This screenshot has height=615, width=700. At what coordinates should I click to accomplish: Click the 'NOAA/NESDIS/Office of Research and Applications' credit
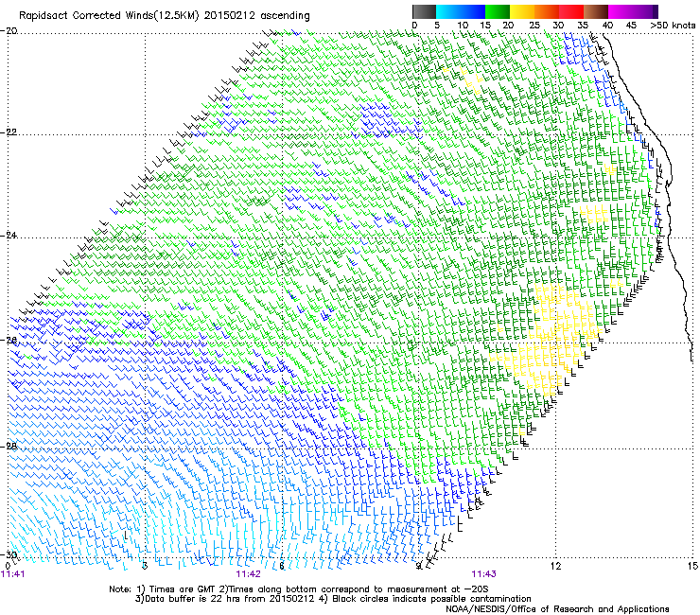(557, 609)
